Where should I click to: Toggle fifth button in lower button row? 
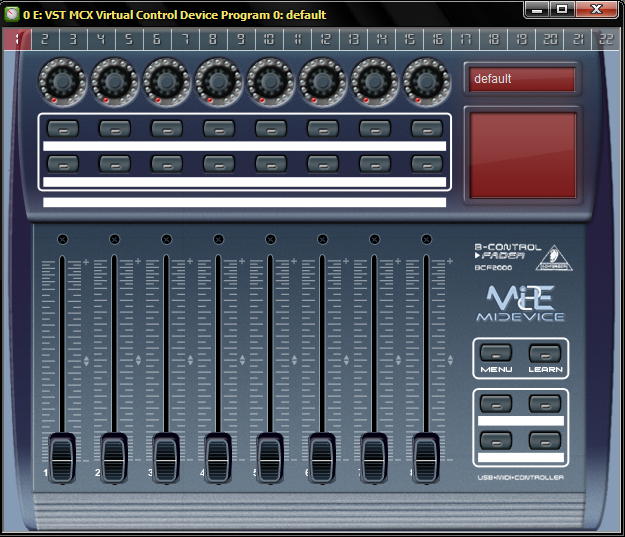(x=271, y=164)
